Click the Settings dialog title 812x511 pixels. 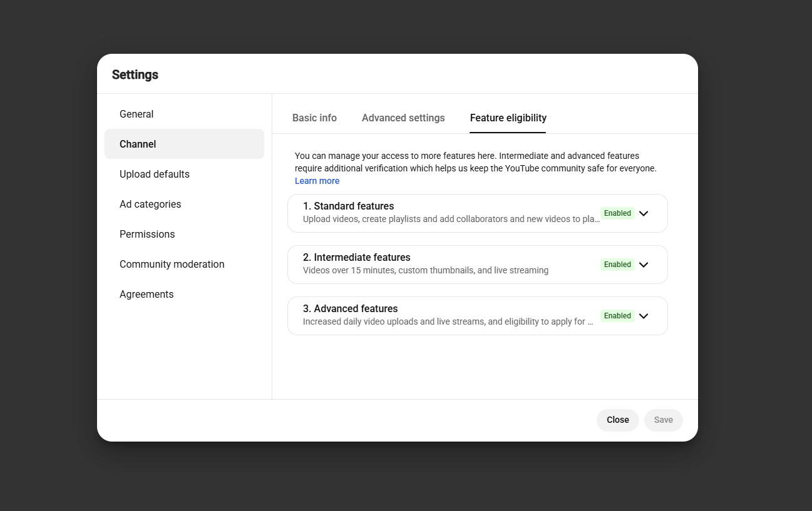tap(135, 74)
